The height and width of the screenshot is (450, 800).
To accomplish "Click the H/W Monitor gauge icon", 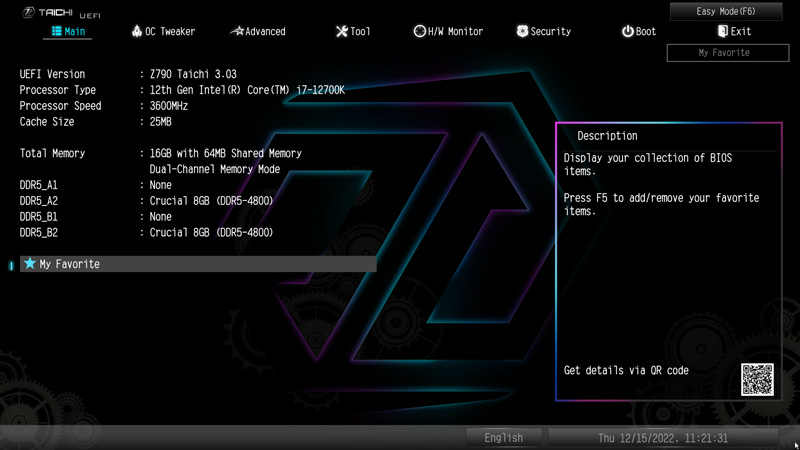I will (419, 31).
